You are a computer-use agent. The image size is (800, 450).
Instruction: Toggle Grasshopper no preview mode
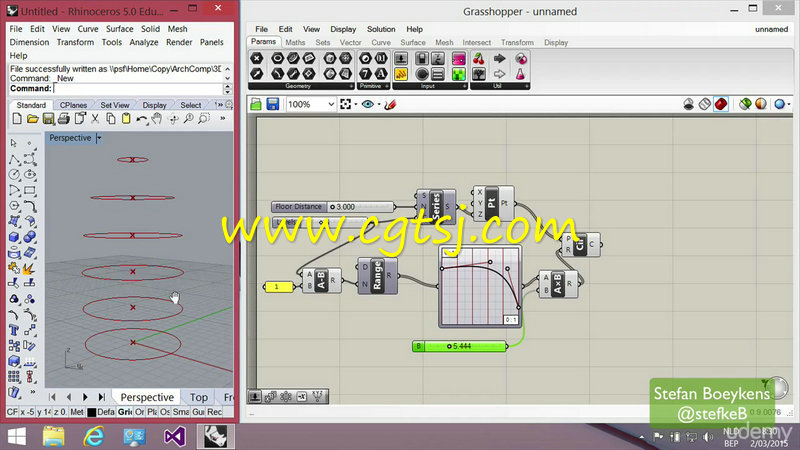(689, 104)
